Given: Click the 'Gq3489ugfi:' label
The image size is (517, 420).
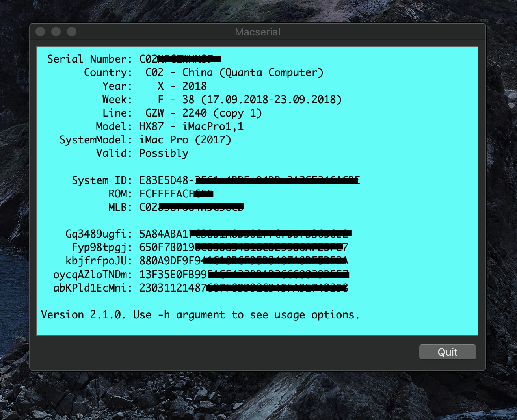Looking at the screenshot, I should 99,234.
